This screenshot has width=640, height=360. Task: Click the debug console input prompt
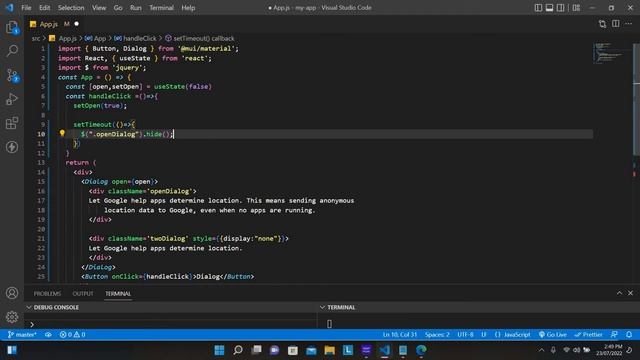171,324
